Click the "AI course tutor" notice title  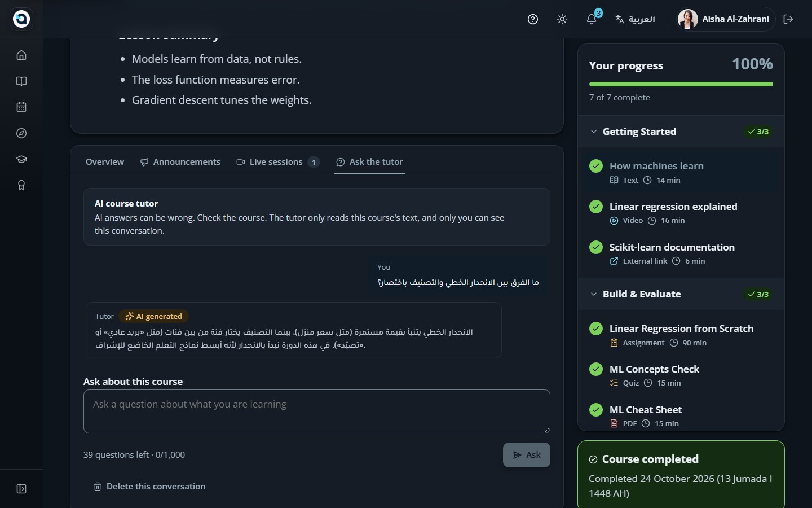tap(126, 204)
